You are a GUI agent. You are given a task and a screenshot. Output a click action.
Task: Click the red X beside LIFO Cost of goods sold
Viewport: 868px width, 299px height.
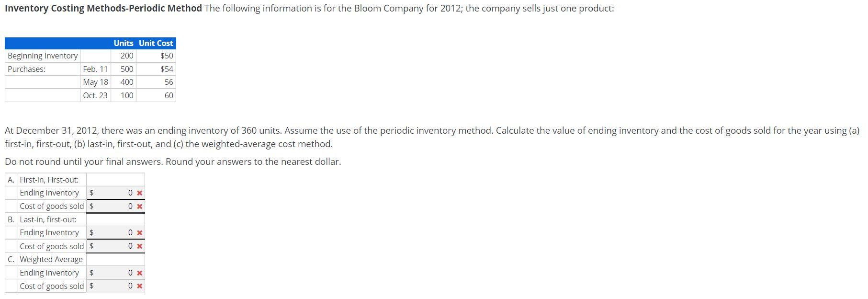pyautogui.click(x=139, y=246)
